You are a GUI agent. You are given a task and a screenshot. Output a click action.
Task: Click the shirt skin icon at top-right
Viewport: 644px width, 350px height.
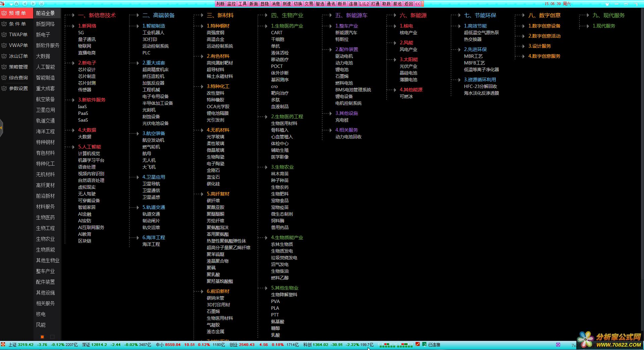click(x=607, y=4)
